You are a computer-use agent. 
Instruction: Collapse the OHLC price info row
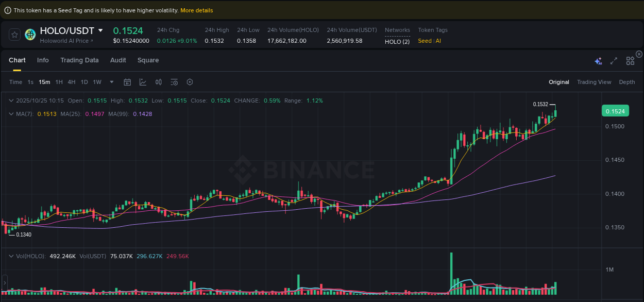(11, 100)
